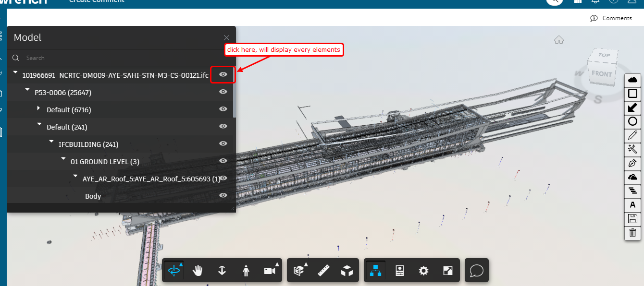This screenshot has height=286, width=644.
Task: Select the Pencil markup tool
Action: [632, 135]
